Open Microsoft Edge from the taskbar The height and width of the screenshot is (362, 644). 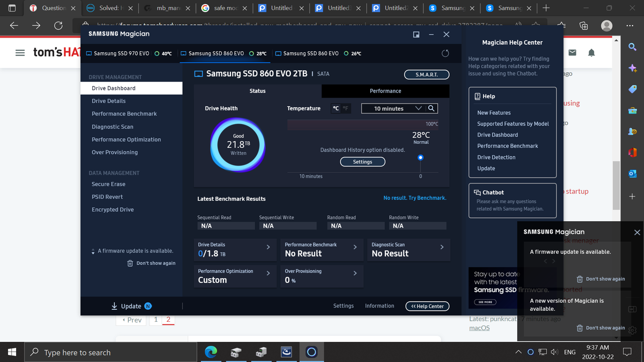click(211, 352)
